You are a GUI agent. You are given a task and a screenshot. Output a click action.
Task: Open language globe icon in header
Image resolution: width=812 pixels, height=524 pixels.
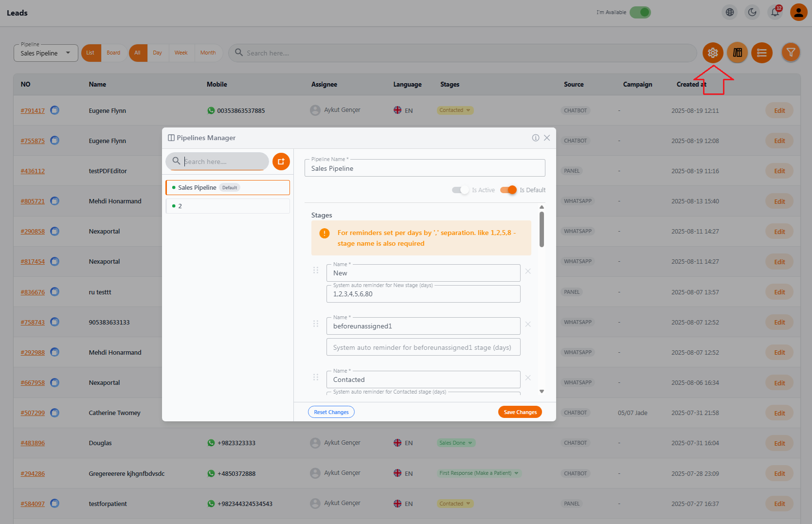pos(730,12)
